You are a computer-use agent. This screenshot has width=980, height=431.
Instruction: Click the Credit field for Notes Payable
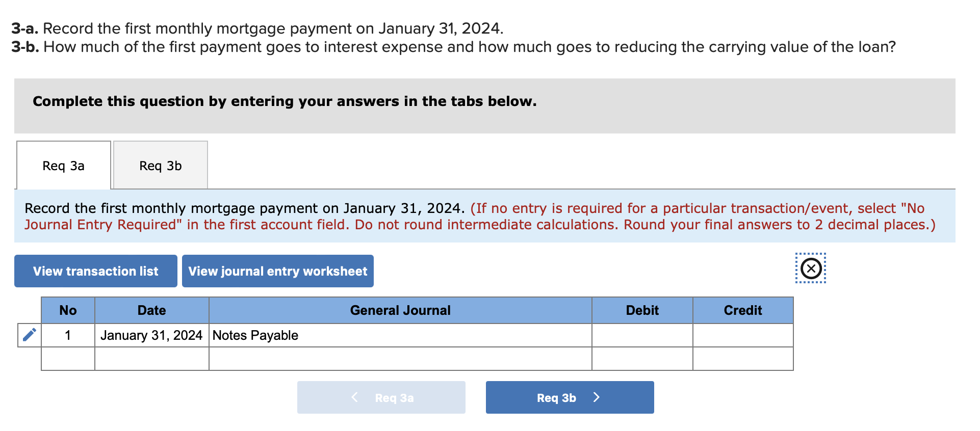coord(742,335)
